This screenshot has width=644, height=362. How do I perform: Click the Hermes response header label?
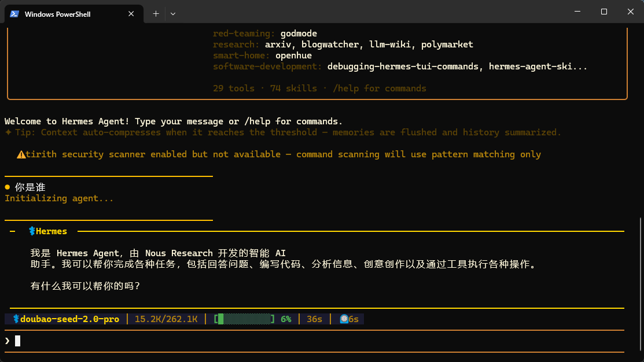[x=51, y=231]
